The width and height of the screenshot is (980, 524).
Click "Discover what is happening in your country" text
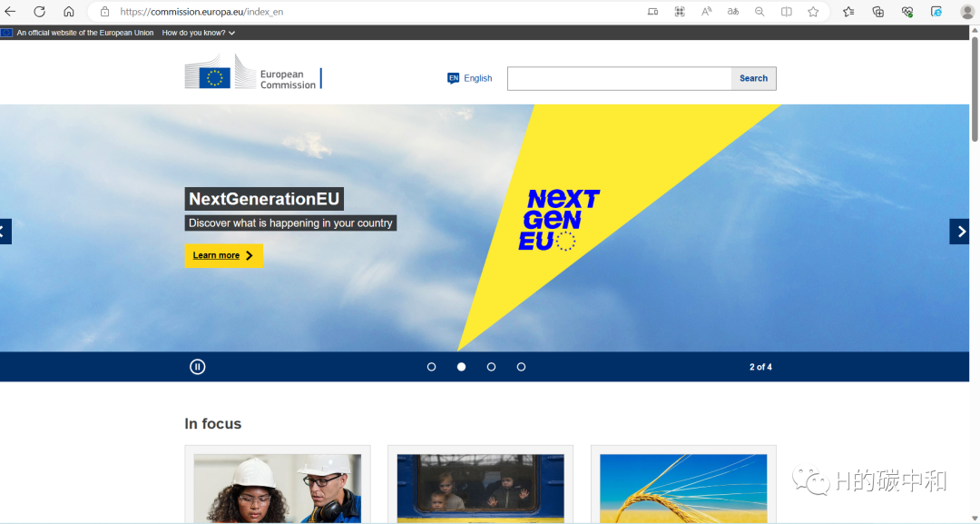pyautogui.click(x=290, y=223)
